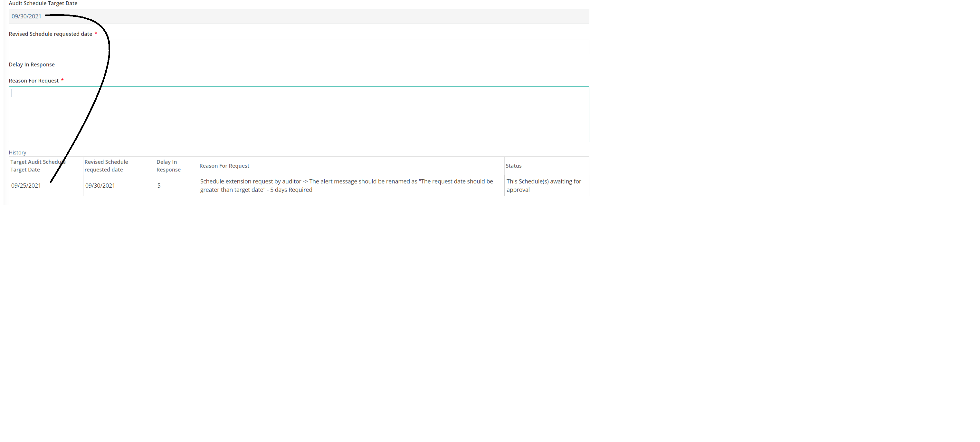Click the 'Revised Schedule requested date' label
This screenshot has width=980, height=442.
coord(50,34)
